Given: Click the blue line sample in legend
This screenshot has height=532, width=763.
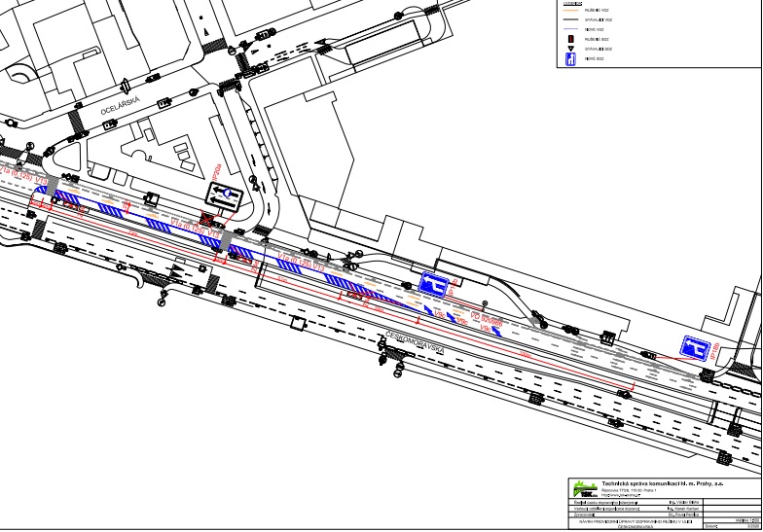Looking at the screenshot, I should [x=570, y=28].
